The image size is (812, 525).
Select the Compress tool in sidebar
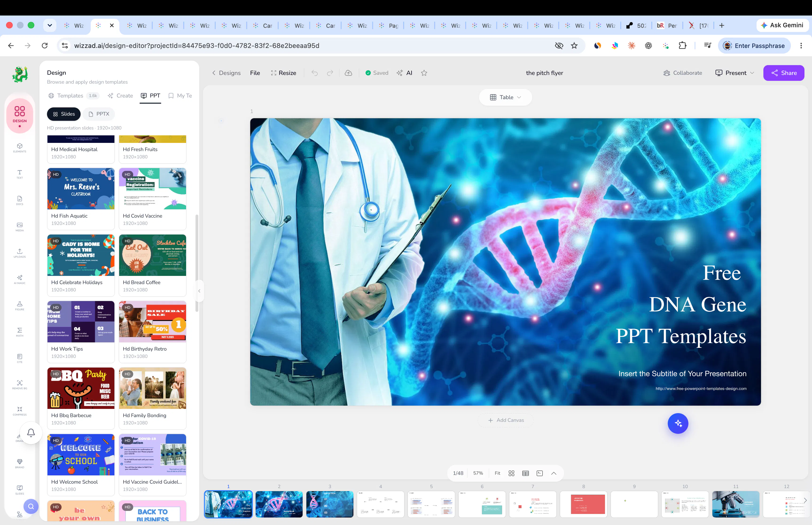(x=20, y=411)
